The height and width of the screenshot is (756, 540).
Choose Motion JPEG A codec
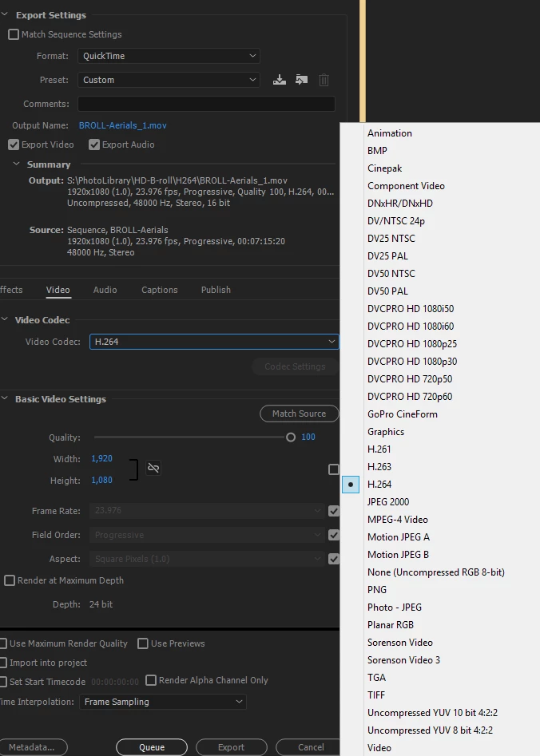point(399,537)
